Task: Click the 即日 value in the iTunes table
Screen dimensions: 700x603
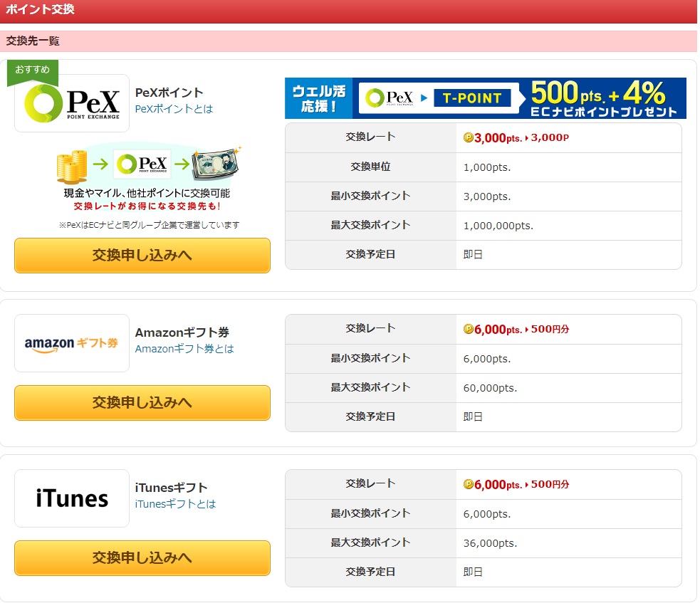Action: tap(473, 572)
